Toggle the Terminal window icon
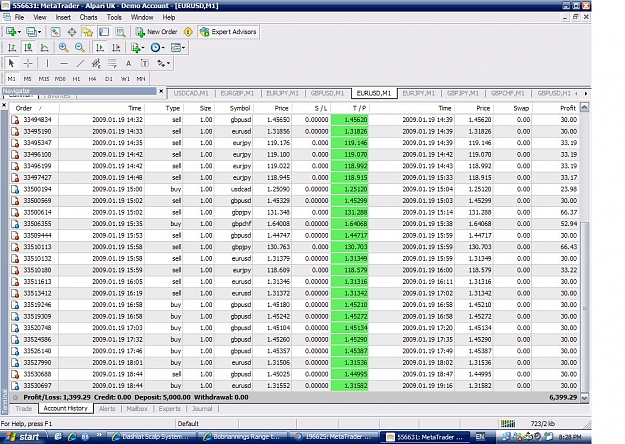 pyautogui.click(x=104, y=32)
